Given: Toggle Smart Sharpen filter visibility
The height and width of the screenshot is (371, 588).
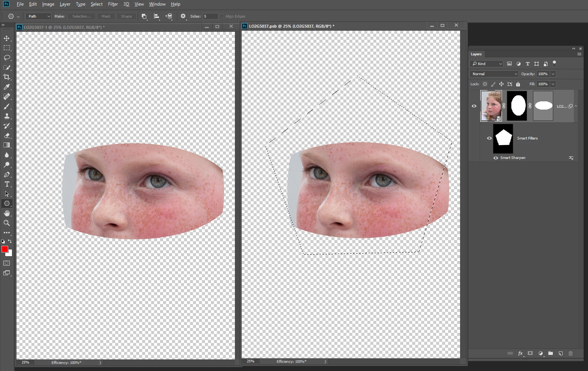Looking at the screenshot, I should [x=496, y=158].
